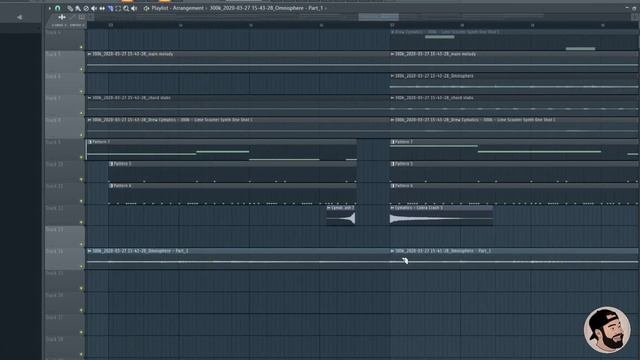
Task: Toggle the snap magnet icon
Action: point(58,8)
